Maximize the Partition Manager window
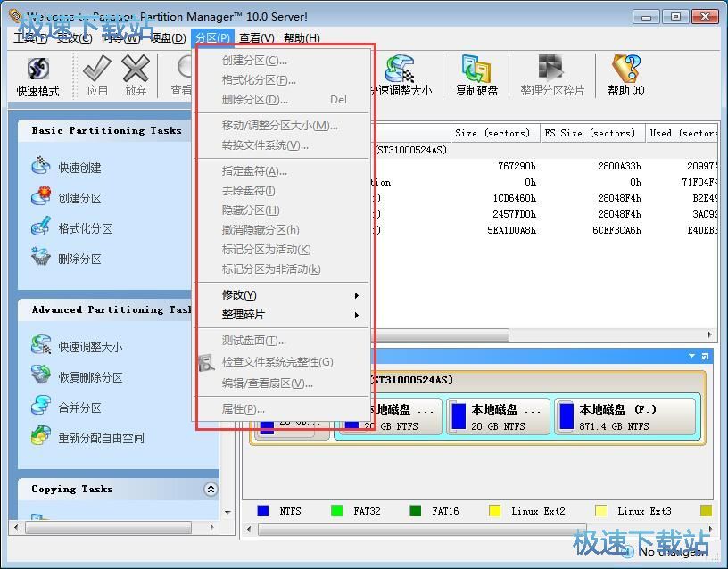The image size is (728, 569). [675, 17]
